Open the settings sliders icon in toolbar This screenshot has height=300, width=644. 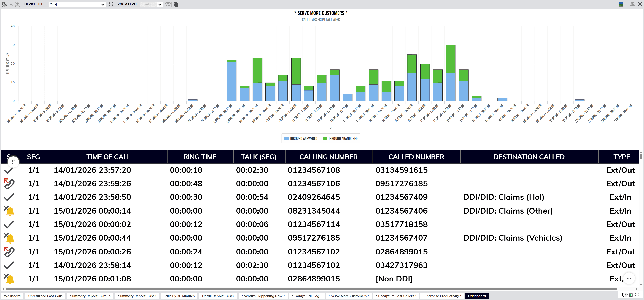click(x=4, y=4)
